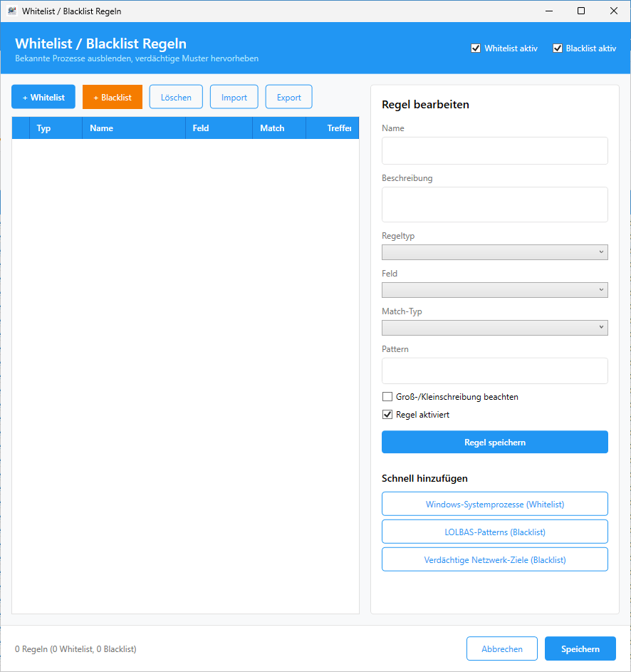Add a new rule with + Whitelist
Viewport: 631px width, 672px height.
click(43, 96)
